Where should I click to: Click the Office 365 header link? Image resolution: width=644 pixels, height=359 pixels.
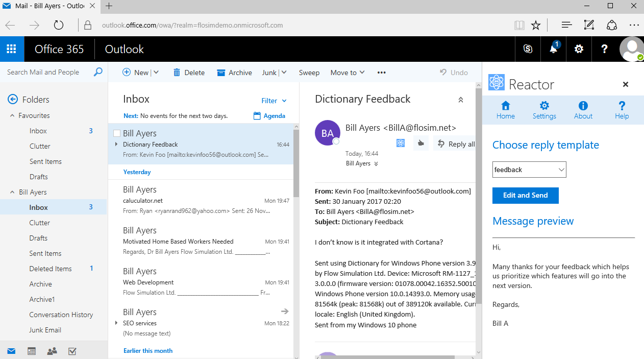pyautogui.click(x=59, y=49)
